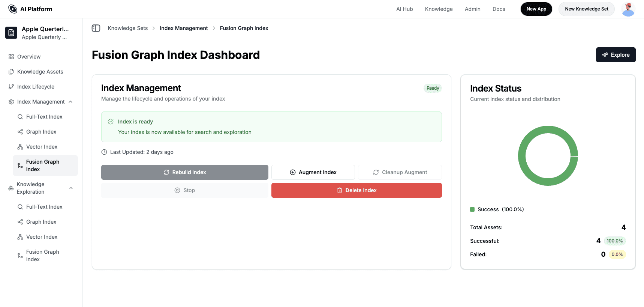
Task: Click the trash icon on the Delete Index button
Action: coord(340,190)
